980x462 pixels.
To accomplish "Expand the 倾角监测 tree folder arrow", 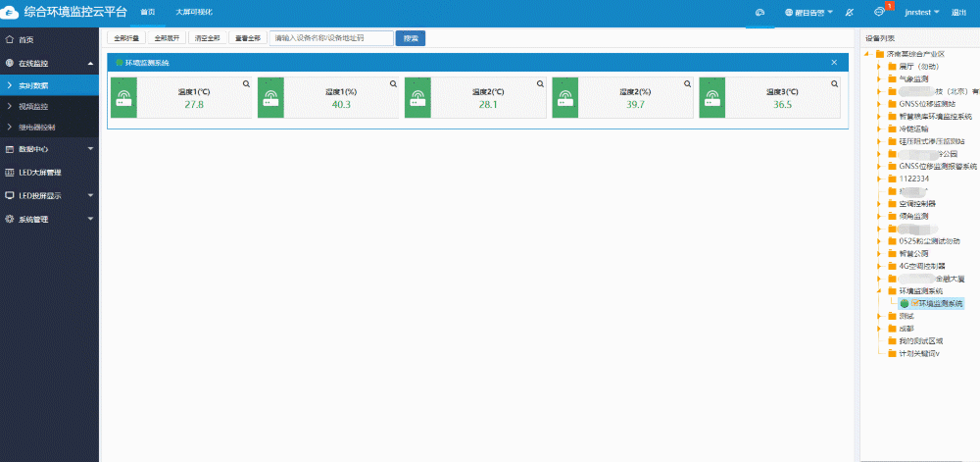I will point(880,217).
